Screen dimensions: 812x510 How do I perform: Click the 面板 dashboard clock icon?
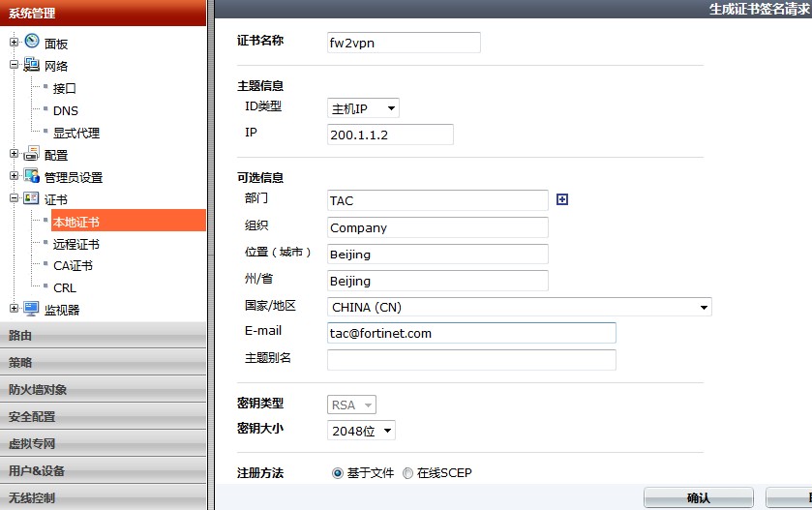31,42
